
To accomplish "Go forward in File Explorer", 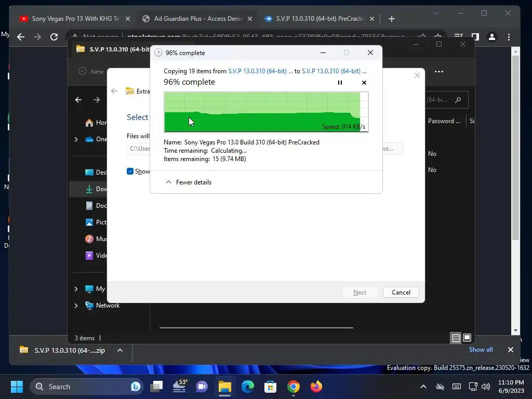I will (x=97, y=100).
